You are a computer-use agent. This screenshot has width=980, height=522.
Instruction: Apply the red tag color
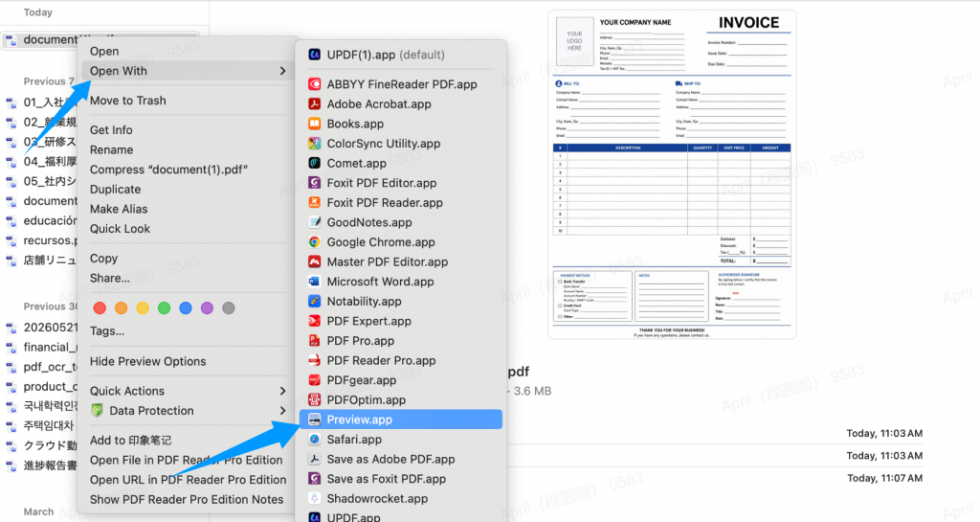tap(100, 307)
